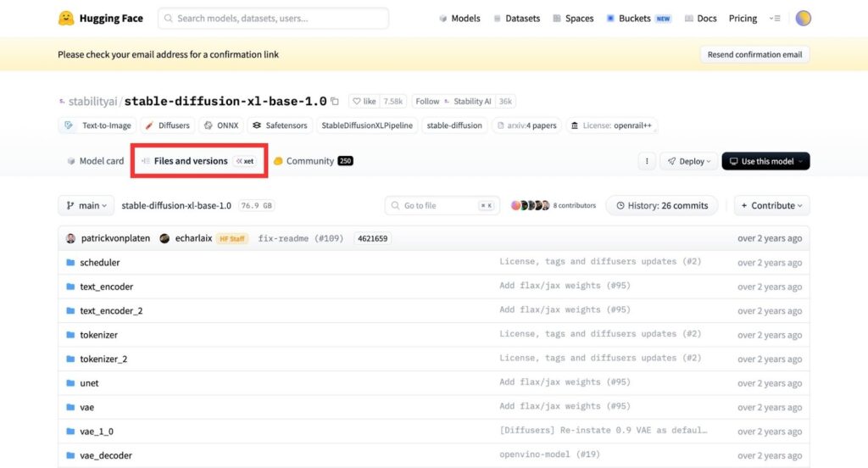The height and width of the screenshot is (468, 868).
Task: Open the scheduler folder
Action: point(100,263)
